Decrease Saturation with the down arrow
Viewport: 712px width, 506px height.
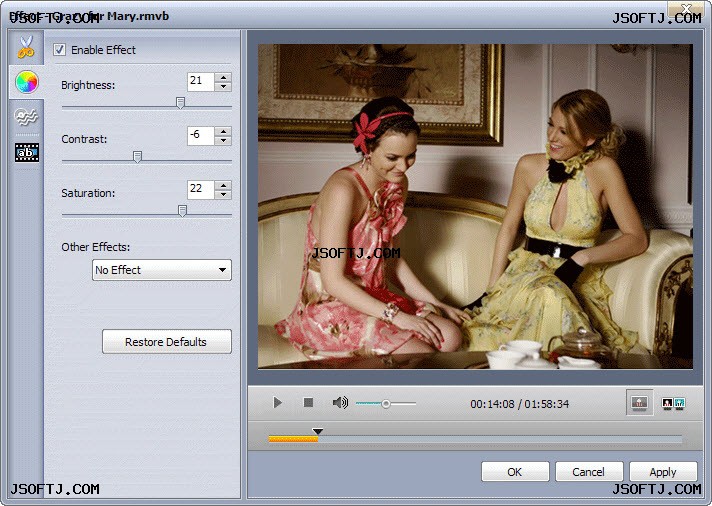click(x=223, y=194)
